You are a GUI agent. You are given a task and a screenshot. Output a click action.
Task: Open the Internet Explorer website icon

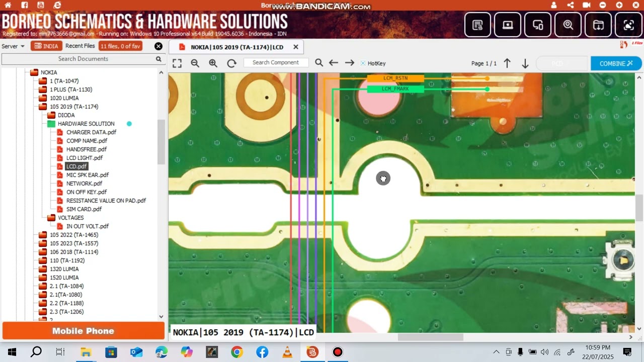click(57, 5)
